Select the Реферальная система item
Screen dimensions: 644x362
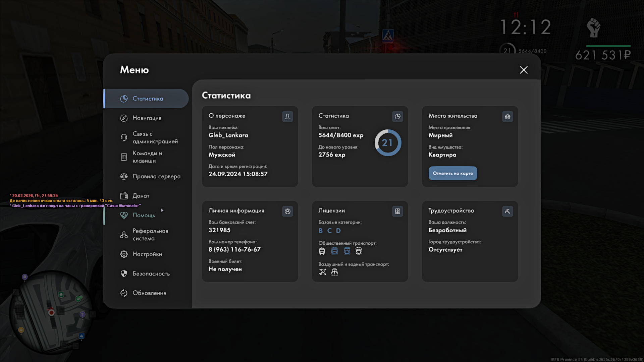click(x=150, y=235)
